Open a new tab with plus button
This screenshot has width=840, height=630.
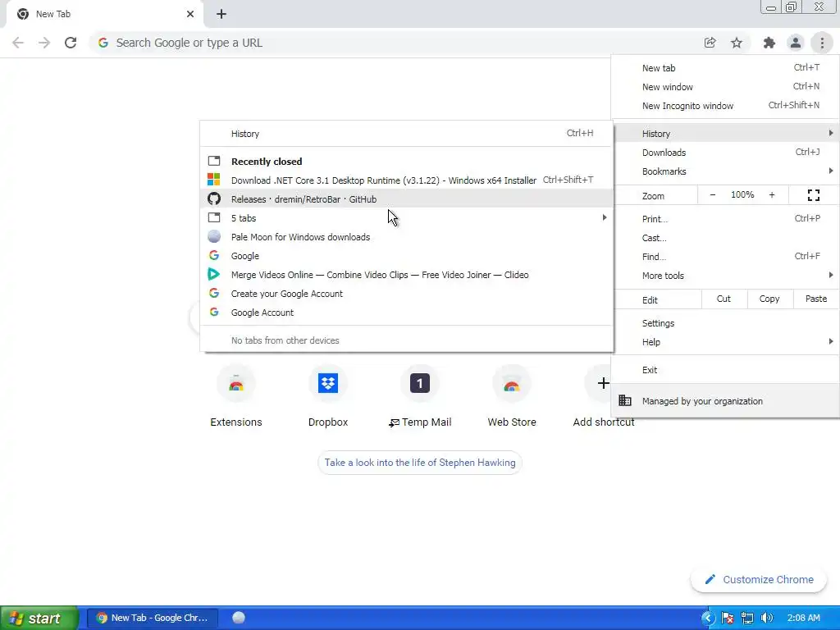pos(221,14)
